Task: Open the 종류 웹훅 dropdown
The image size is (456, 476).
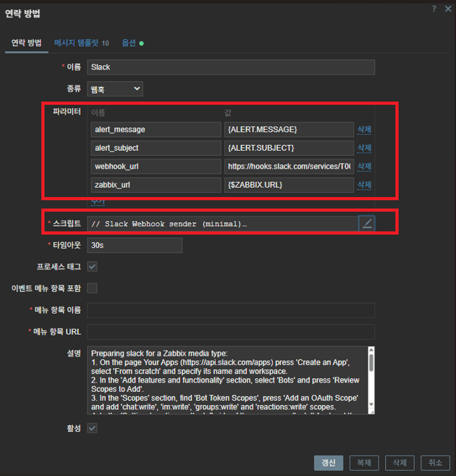Action: coord(114,89)
